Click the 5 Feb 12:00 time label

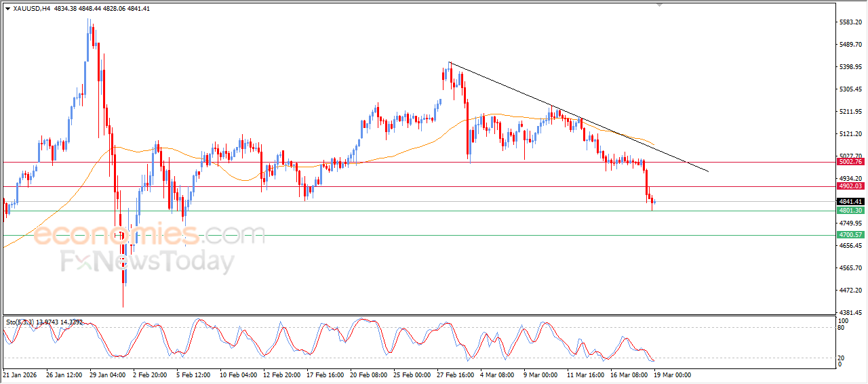[x=195, y=375]
